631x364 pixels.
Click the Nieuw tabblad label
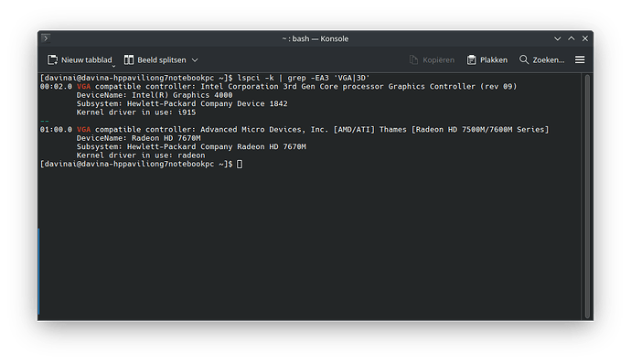pos(87,60)
